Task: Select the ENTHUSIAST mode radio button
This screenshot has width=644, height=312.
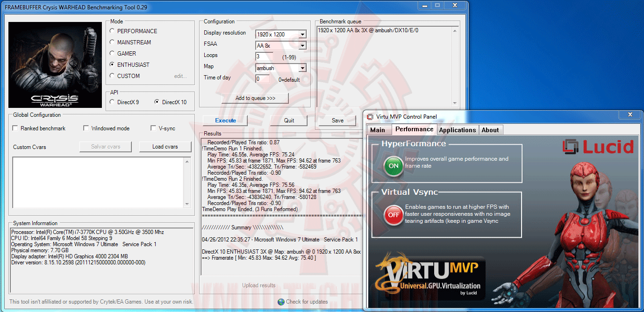Action: (112, 64)
